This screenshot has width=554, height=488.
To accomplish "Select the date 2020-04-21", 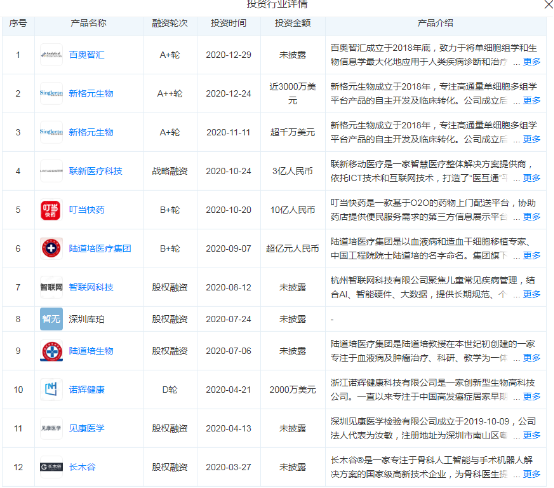I will (229, 390).
